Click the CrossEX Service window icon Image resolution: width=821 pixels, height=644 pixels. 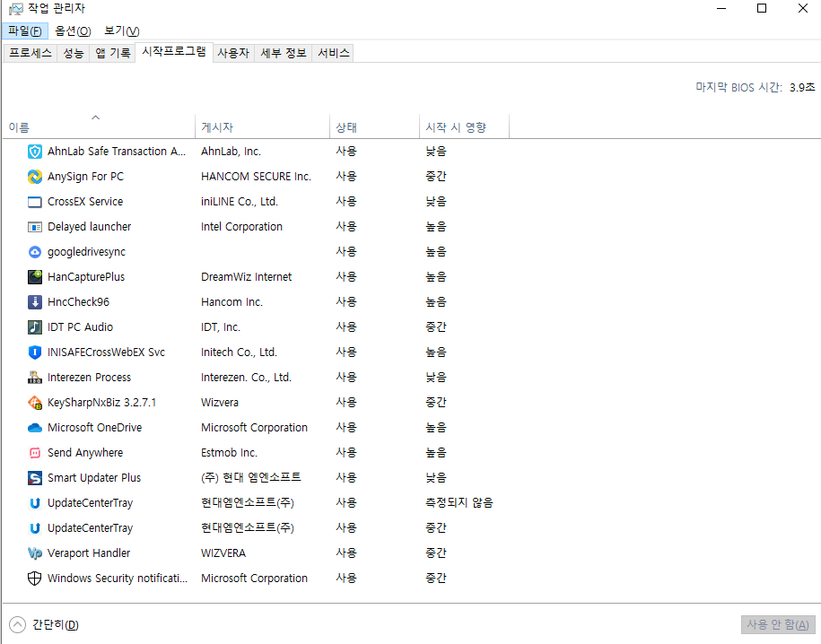click(x=35, y=202)
